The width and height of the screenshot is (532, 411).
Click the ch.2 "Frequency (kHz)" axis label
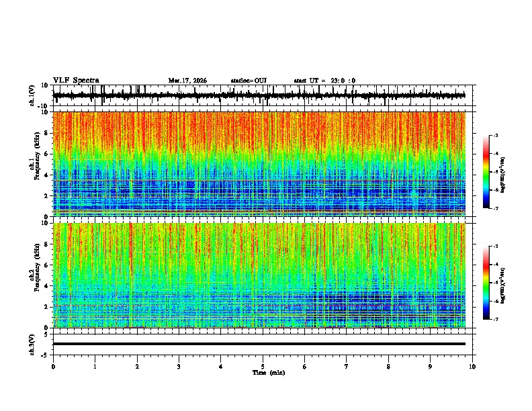[37, 267]
